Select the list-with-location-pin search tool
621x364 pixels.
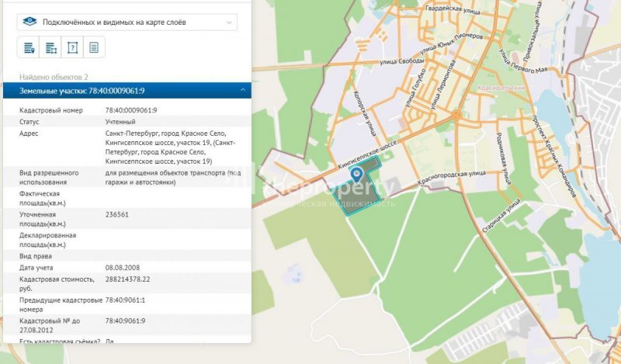(x=29, y=48)
